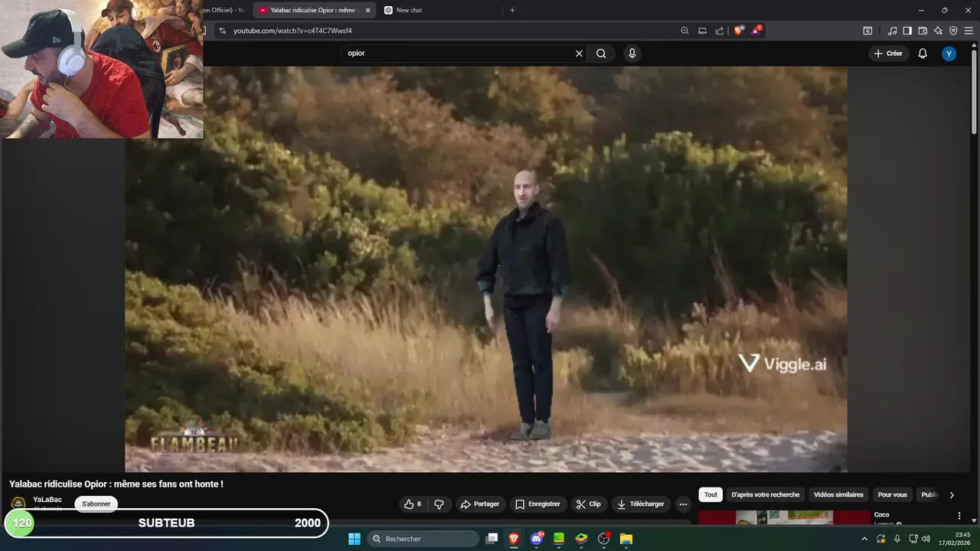Viewport: 980px width, 551px height.
Task: Open the YaLaBac channel avatar
Action: (x=18, y=503)
